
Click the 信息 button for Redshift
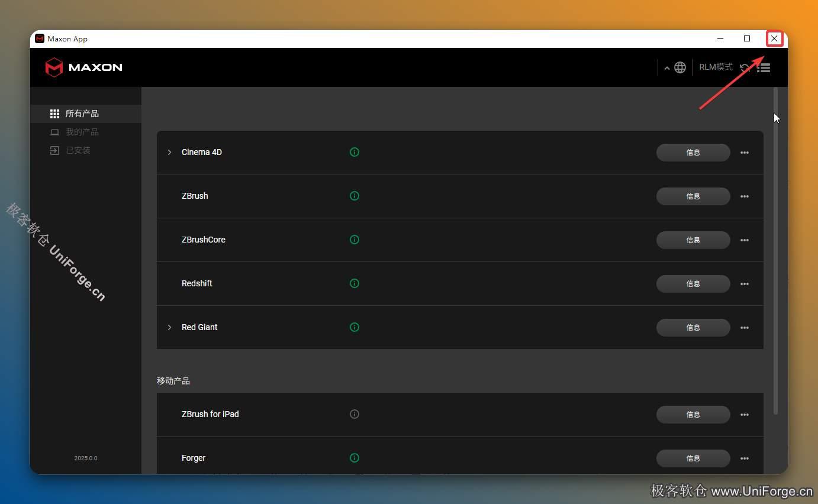tap(693, 284)
